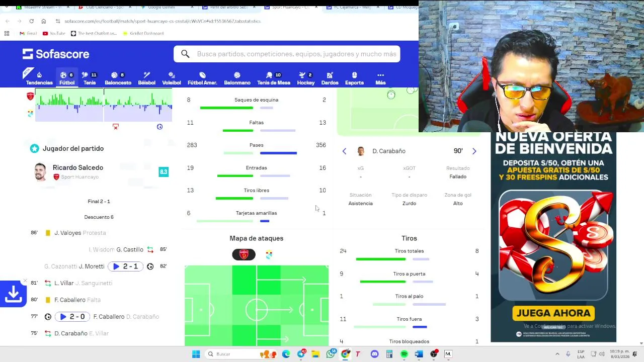Open the Hockey sport tab
This screenshot has height=362, width=644.
[305, 78]
